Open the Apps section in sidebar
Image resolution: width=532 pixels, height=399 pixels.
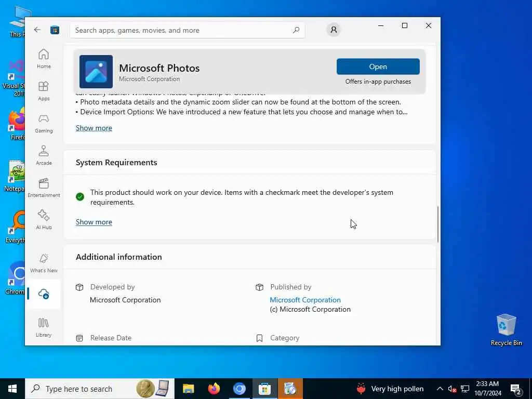click(44, 91)
